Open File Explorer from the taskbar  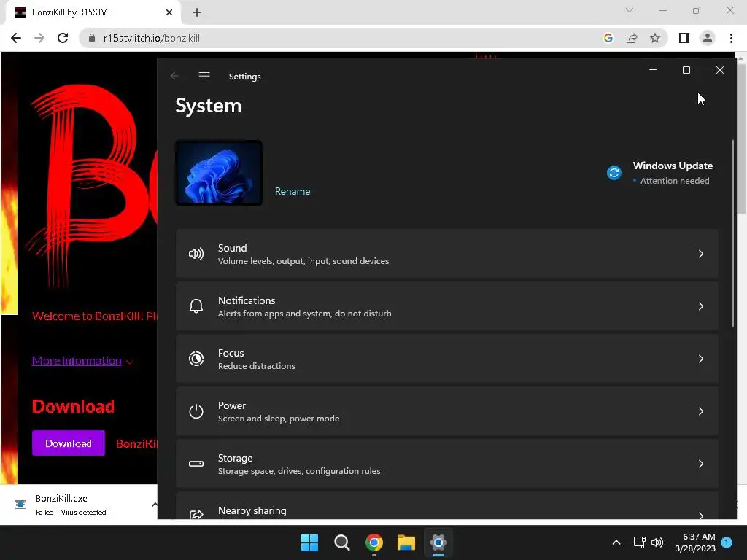coord(406,542)
